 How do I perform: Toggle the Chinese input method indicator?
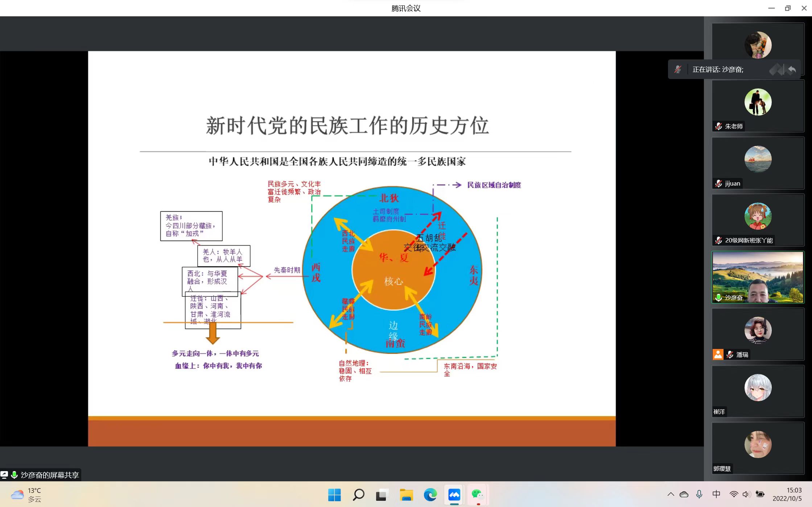tap(716, 494)
